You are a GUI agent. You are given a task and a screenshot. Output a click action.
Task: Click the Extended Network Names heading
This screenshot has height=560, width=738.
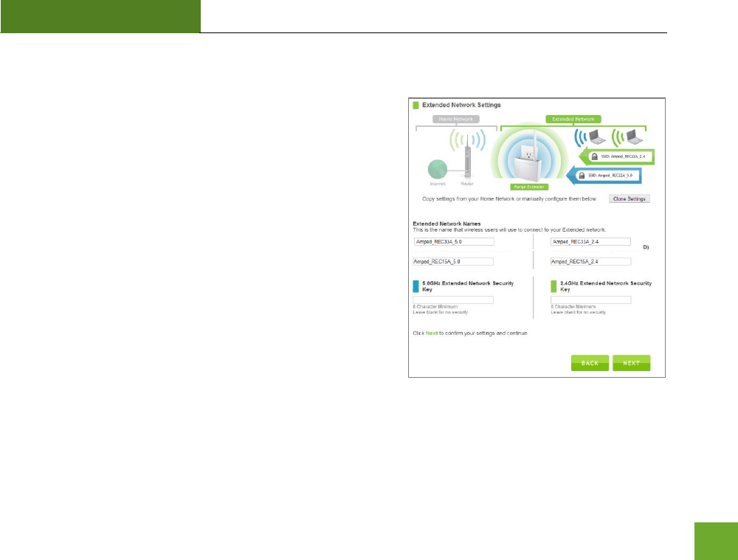click(446, 224)
